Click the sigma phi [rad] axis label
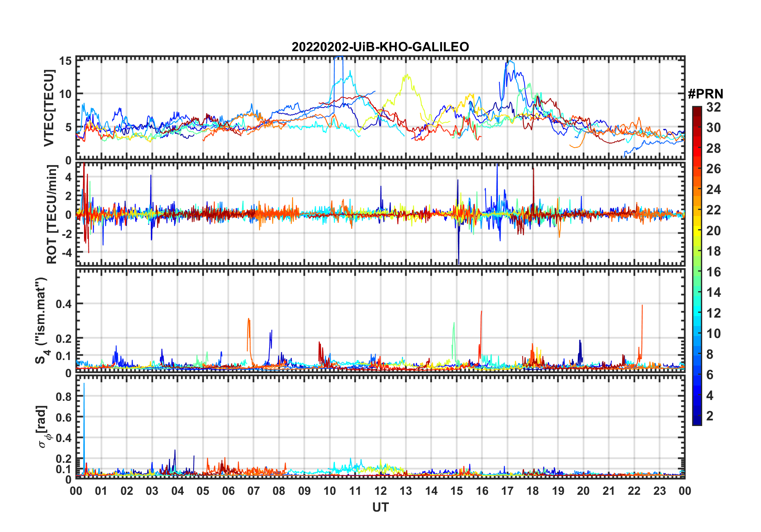This screenshot has height=532, width=761. [43, 426]
